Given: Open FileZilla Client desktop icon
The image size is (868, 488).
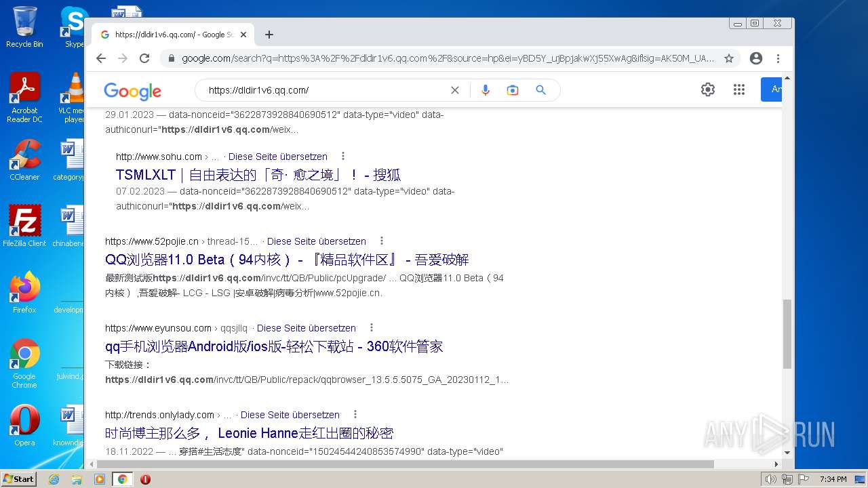Looking at the screenshot, I should coord(24,226).
